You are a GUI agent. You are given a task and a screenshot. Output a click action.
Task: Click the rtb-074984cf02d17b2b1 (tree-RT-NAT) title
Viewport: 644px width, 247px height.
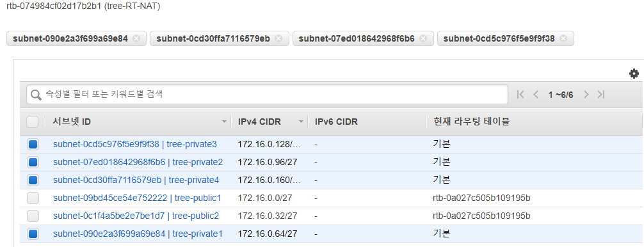83,7
